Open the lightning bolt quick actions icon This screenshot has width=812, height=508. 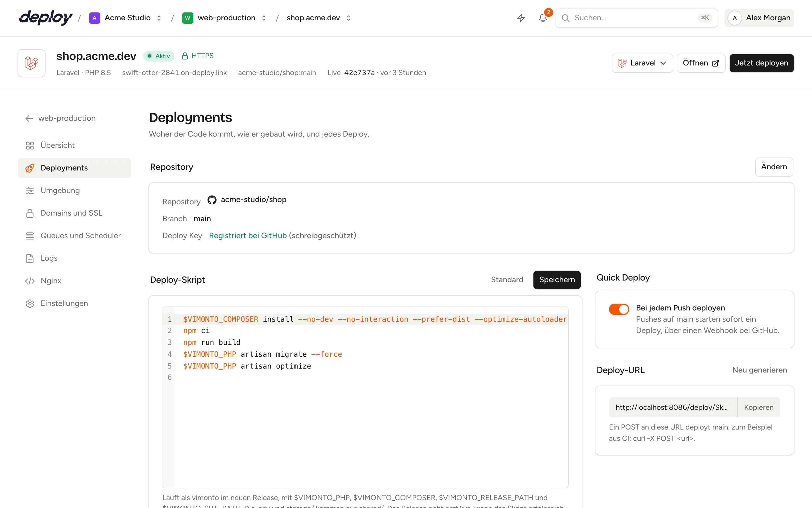[521, 18]
